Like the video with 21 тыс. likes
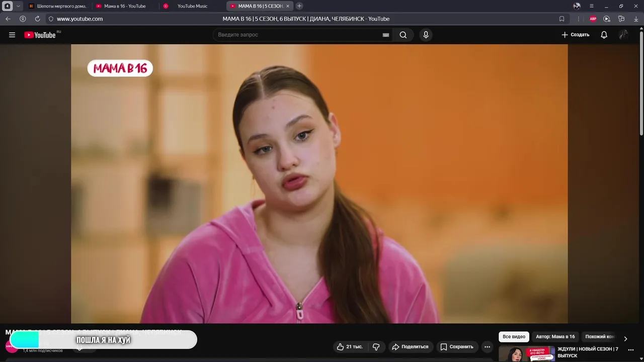 pos(350,346)
